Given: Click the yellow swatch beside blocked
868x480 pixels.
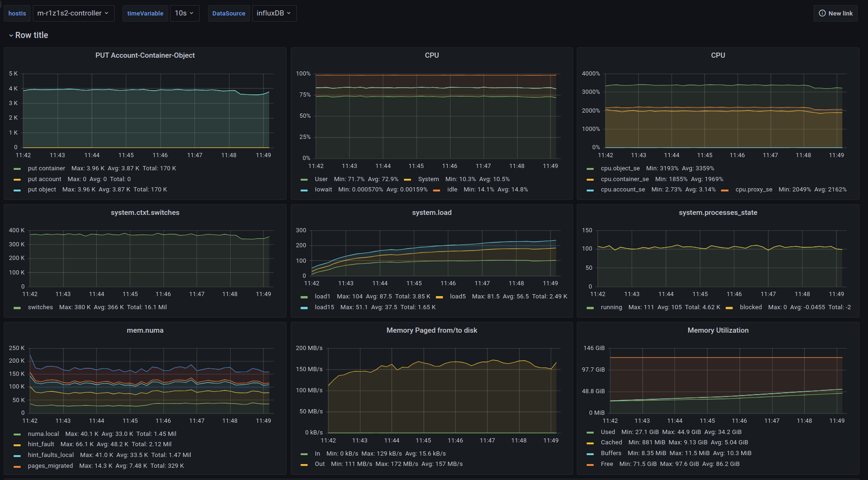Looking at the screenshot, I should [729, 308].
